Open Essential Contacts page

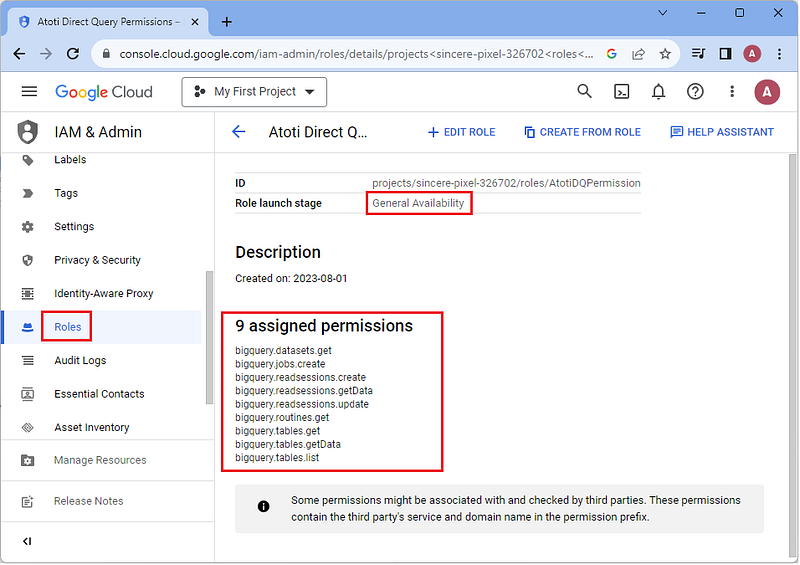tap(99, 394)
